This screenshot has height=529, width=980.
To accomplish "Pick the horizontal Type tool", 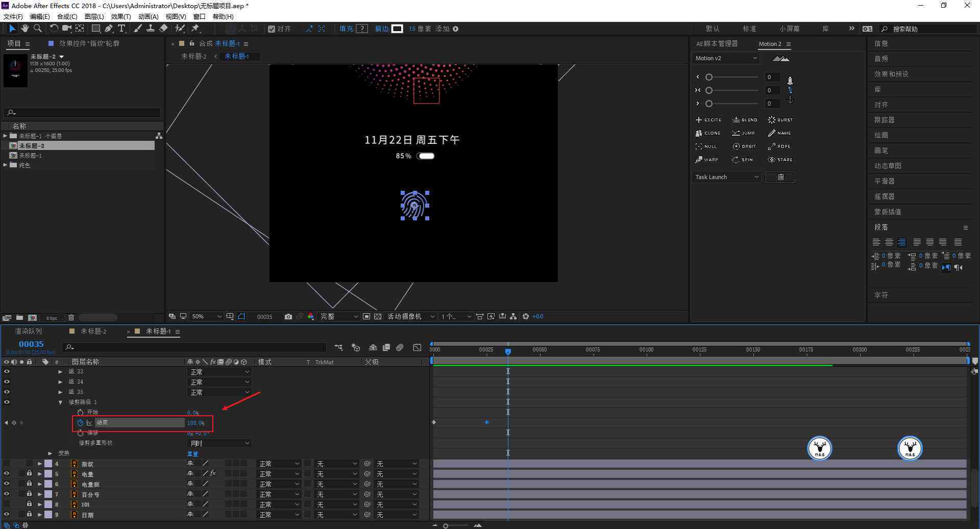I will [121, 29].
